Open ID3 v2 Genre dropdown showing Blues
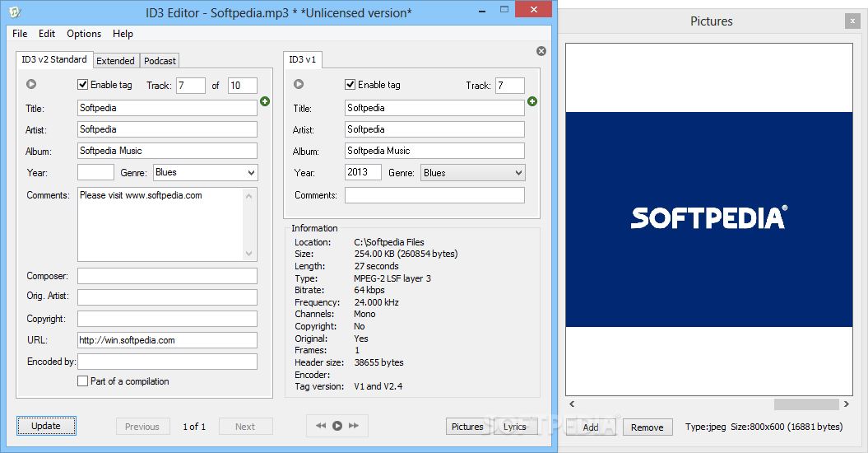 pos(206,172)
